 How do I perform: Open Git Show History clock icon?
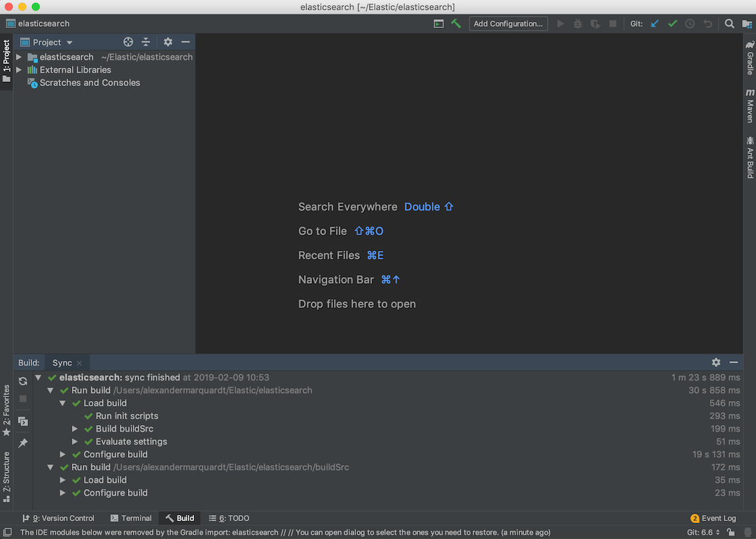pyautogui.click(x=690, y=23)
